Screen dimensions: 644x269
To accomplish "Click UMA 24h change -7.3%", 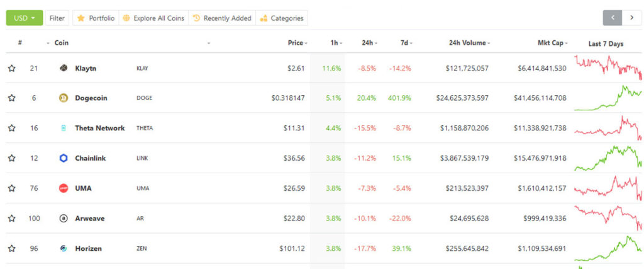I will click(x=367, y=188).
